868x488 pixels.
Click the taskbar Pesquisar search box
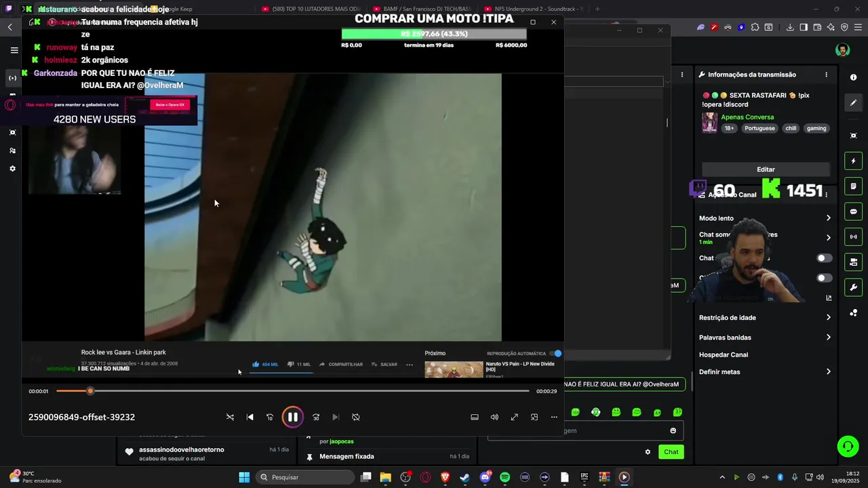pyautogui.click(x=305, y=477)
